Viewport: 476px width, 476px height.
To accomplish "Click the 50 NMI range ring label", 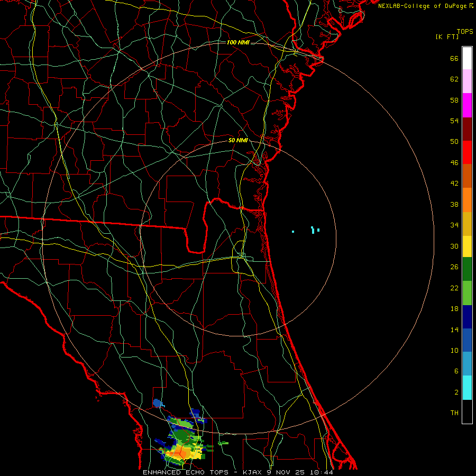I will (238, 140).
